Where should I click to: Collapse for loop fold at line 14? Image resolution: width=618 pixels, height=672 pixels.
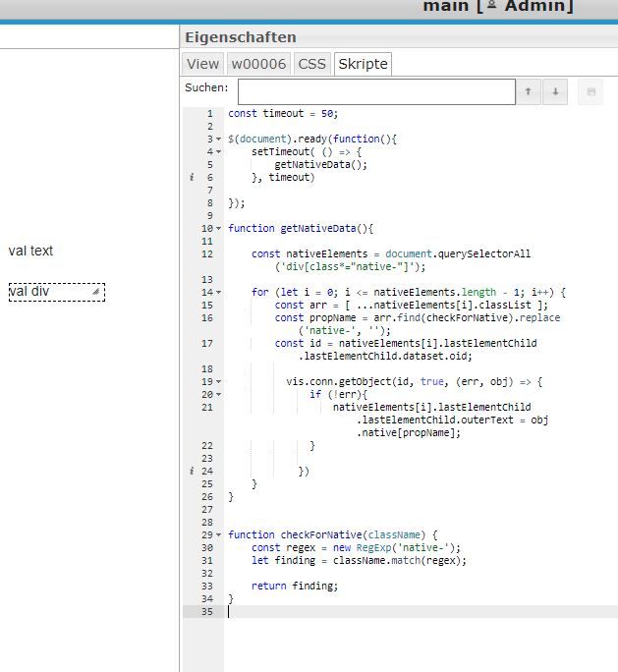218,293
